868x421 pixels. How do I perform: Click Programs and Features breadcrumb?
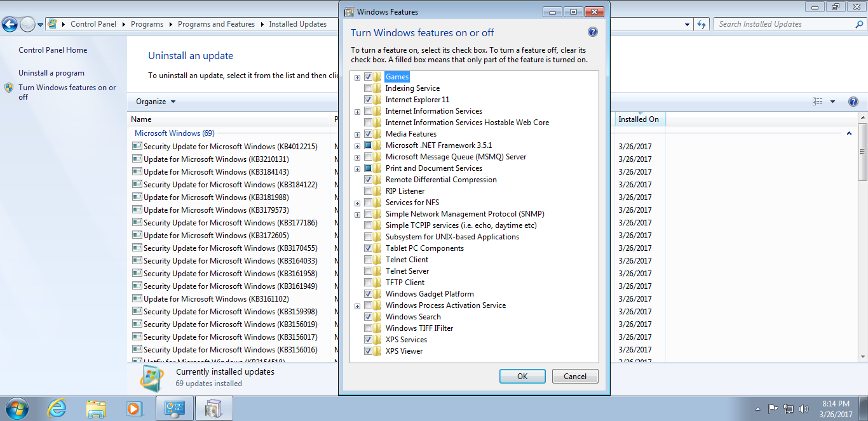(x=216, y=24)
